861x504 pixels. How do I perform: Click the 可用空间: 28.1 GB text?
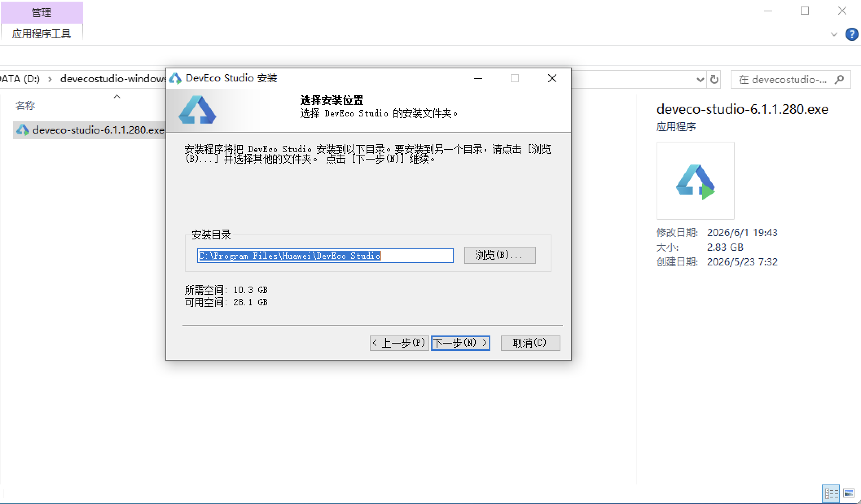(226, 302)
